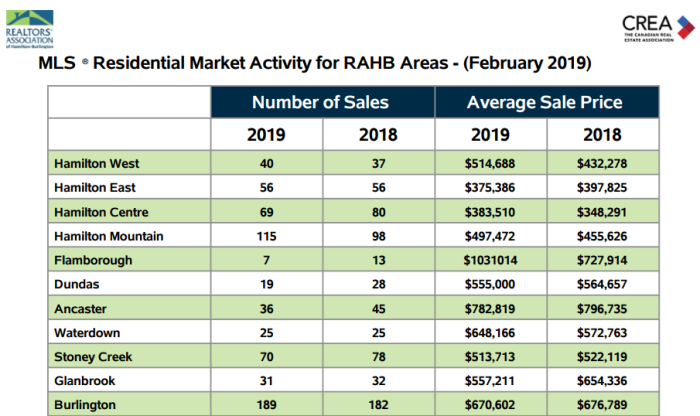Select the page title mentioning February 2019
This screenshot has width=700, height=416.
(314, 63)
